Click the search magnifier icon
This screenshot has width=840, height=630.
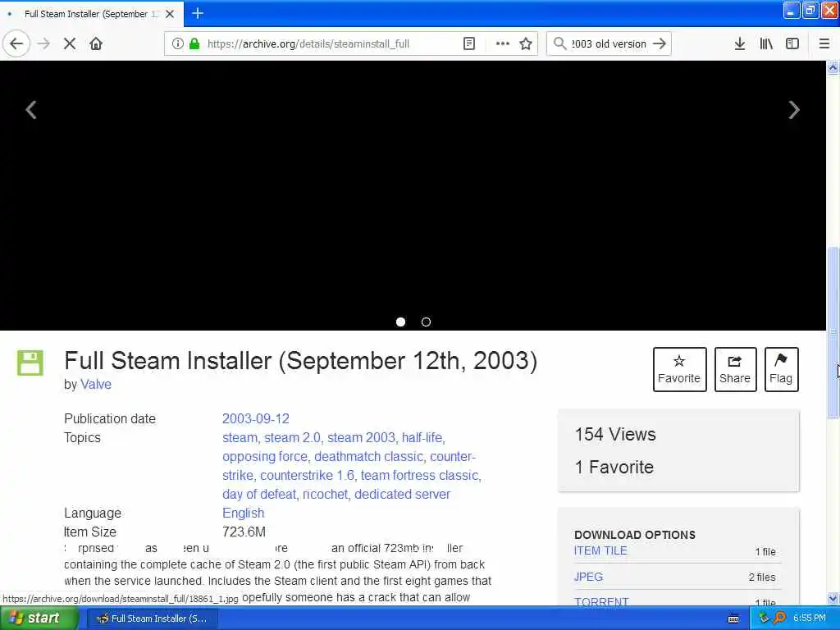point(559,43)
